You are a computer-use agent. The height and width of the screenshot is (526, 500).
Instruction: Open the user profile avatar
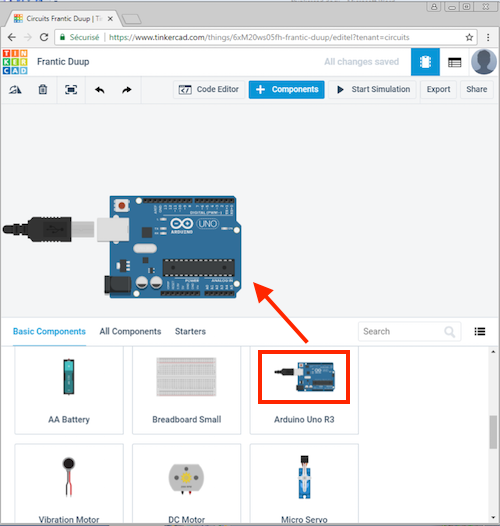(484, 62)
